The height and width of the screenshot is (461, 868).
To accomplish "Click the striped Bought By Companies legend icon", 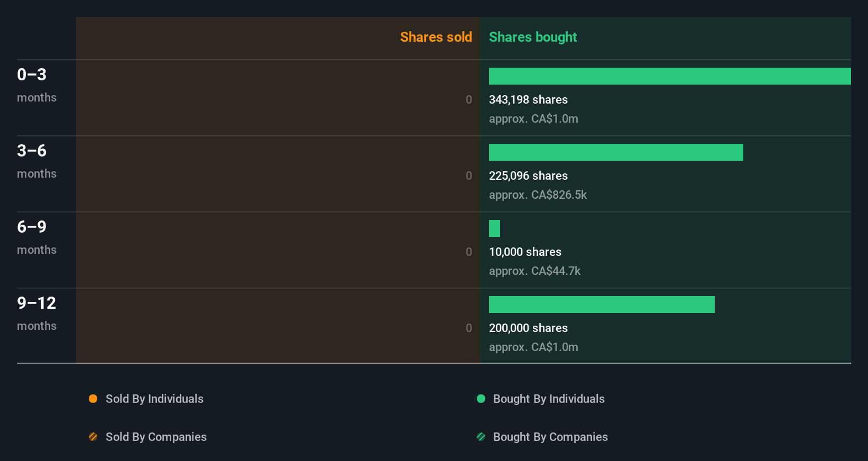I will tap(481, 437).
